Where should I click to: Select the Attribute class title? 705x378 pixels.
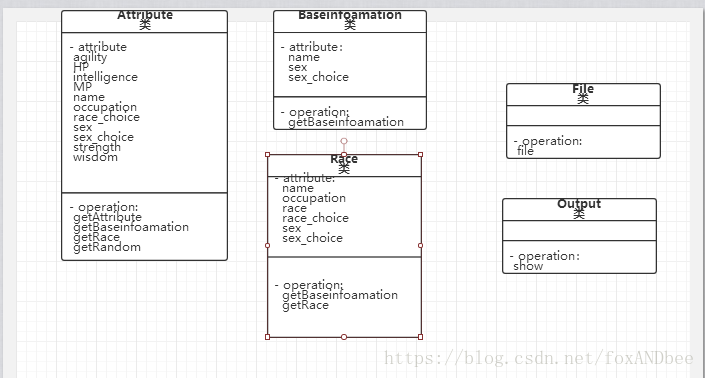[x=145, y=15]
